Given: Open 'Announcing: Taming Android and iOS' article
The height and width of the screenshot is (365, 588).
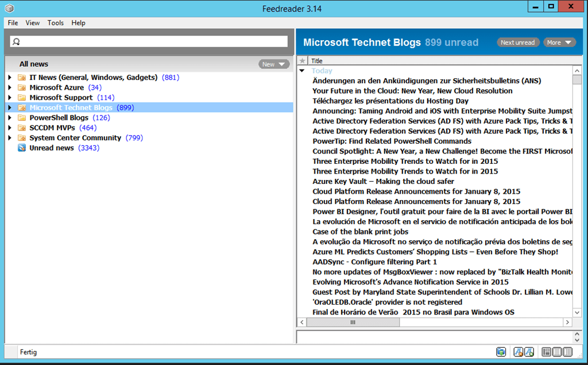Looking at the screenshot, I should (x=443, y=111).
